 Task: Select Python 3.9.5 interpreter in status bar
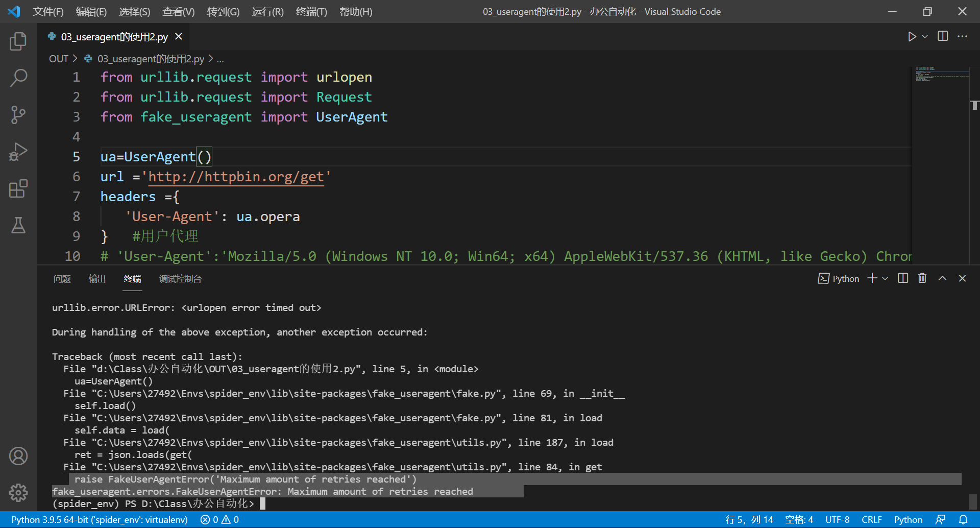pos(100,520)
